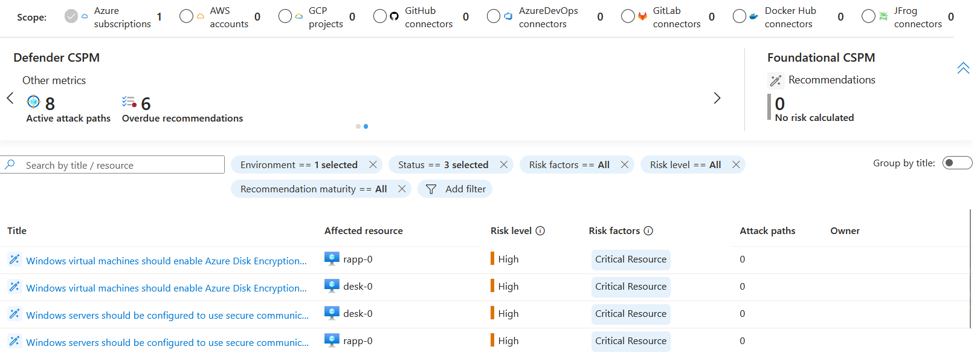Click the GCP cloud icon in scope bar
The height and width of the screenshot is (355, 980).
tap(299, 16)
